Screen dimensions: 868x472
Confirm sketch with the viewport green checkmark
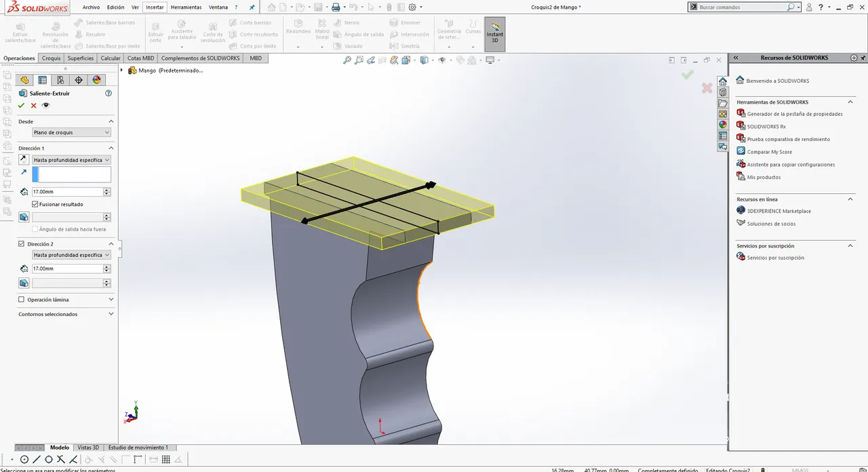click(x=688, y=74)
